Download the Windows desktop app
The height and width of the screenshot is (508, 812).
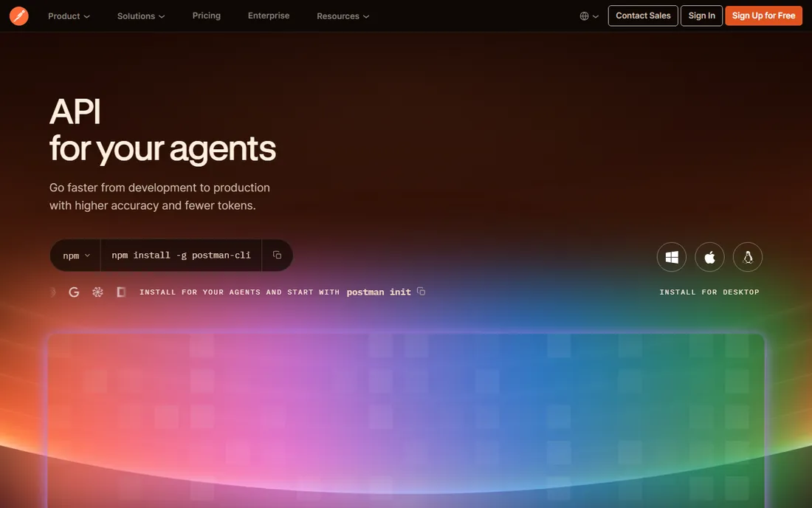pos(672,257)
